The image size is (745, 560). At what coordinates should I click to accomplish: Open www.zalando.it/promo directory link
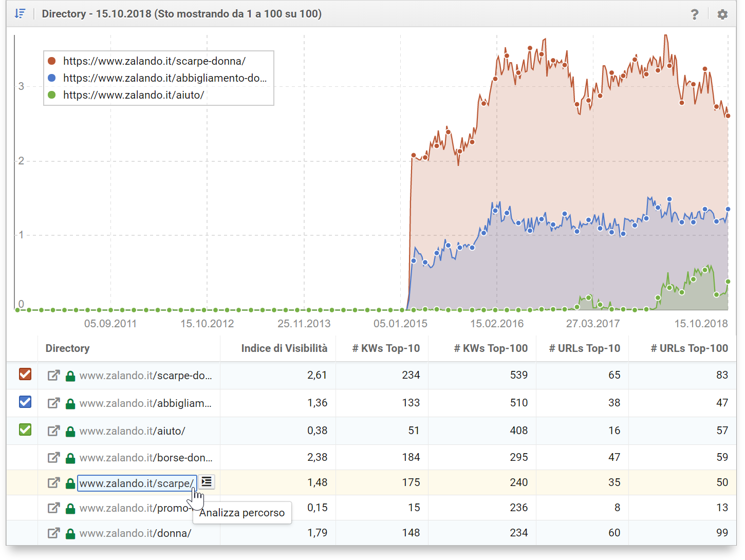[135, 508]
